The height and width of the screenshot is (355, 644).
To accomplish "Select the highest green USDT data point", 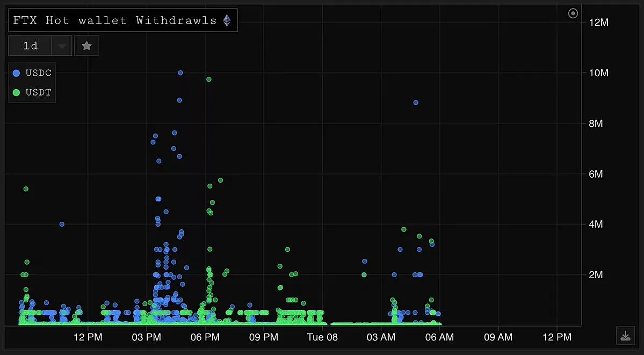I will click(x=208, y=79).
